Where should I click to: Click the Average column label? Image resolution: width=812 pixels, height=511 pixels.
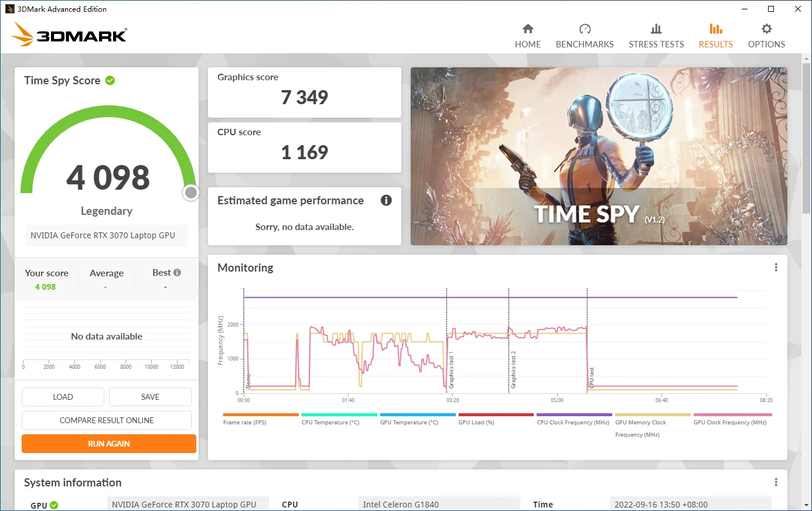[107, 273]
